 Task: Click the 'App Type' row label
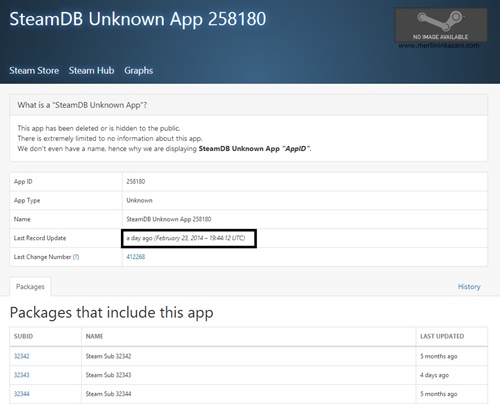pyautogui.click(x=27, y=200)
